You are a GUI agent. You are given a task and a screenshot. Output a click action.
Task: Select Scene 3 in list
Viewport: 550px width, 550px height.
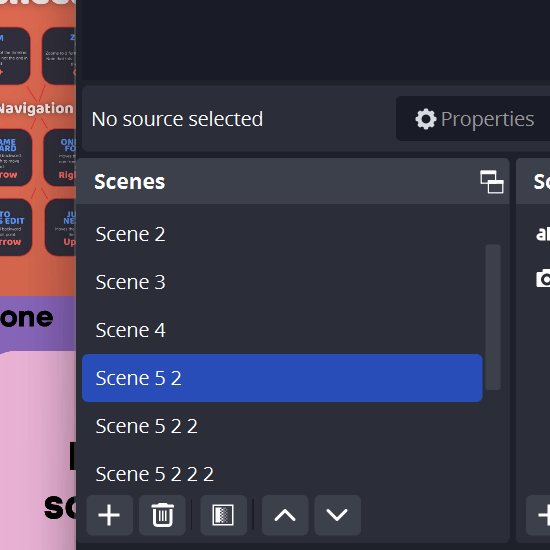(x=282, y=282)
